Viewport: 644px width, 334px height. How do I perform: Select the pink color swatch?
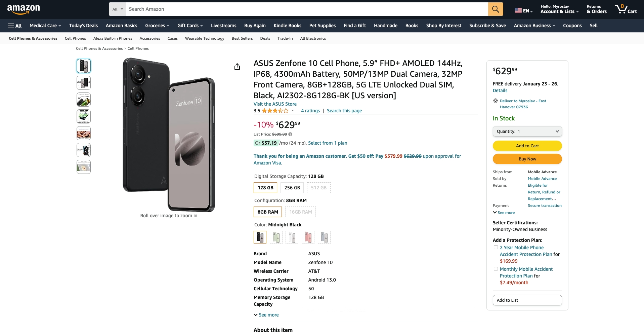point(308,237)
